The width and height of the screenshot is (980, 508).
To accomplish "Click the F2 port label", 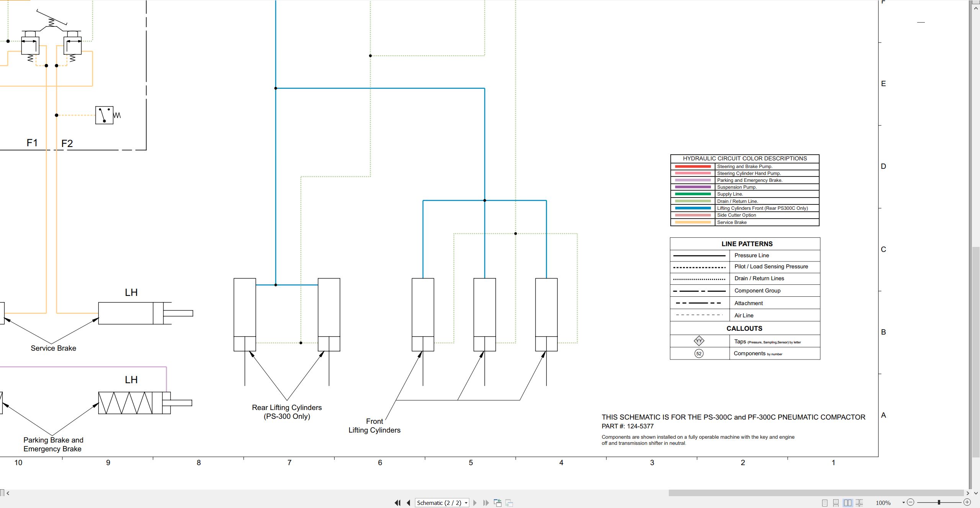I will (67, 144).
